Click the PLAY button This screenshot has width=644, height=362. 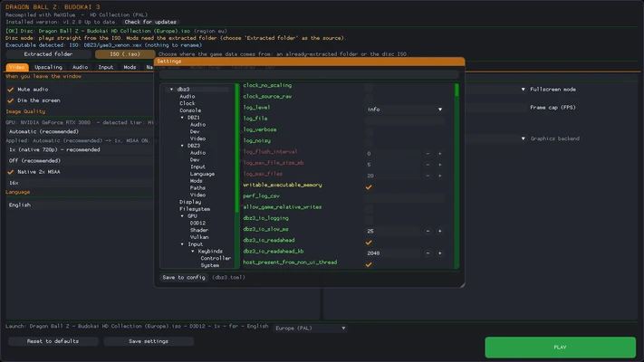[x=560, y=348]
